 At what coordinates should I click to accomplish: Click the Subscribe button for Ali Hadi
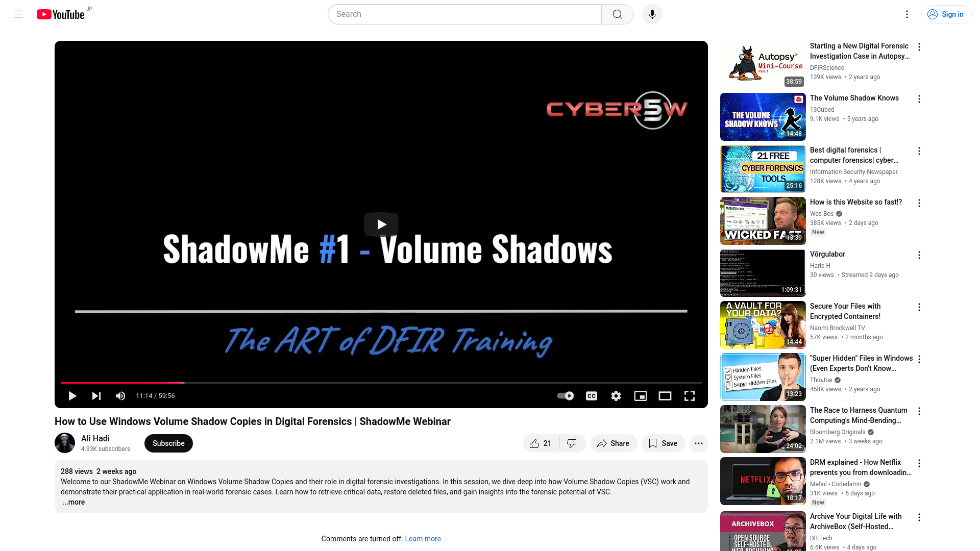click(168, 443)
